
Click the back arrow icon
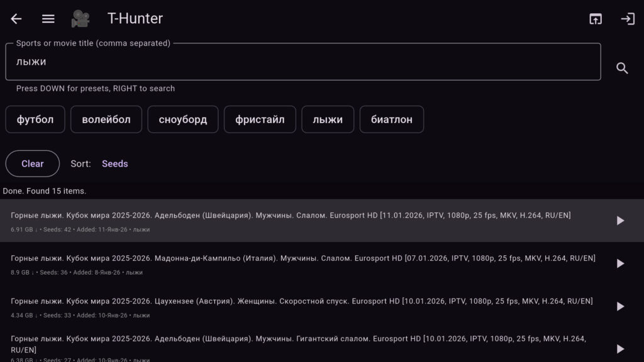pyautogui.click(x=16, y=19)
